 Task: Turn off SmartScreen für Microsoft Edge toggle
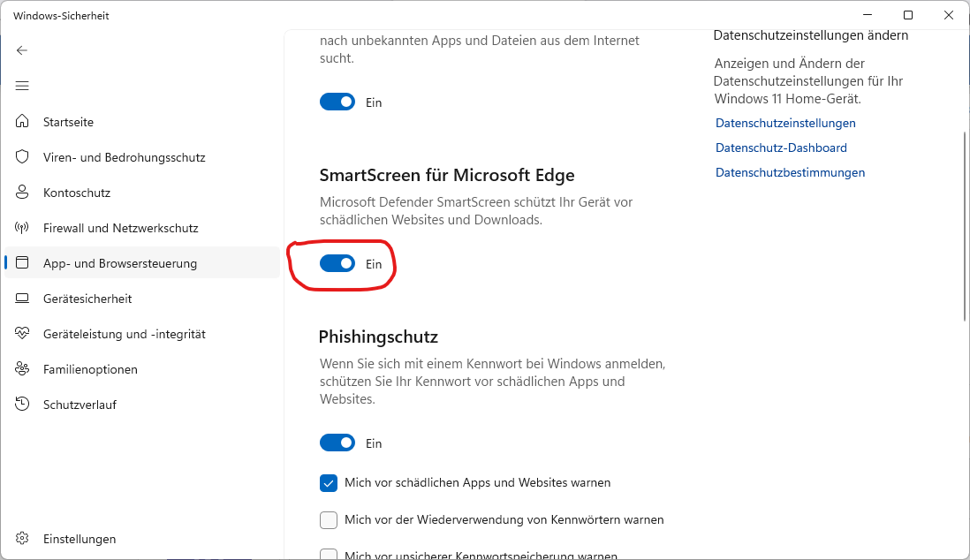tap(337, 263)
